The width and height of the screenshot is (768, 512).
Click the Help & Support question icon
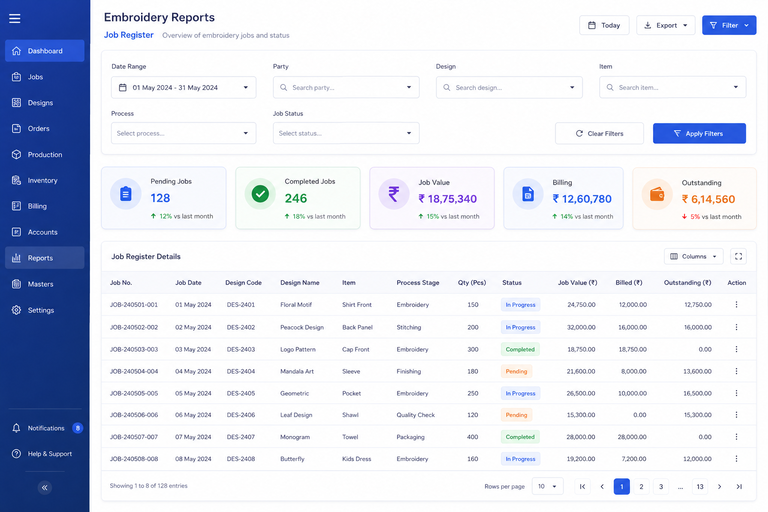point(16,454)
